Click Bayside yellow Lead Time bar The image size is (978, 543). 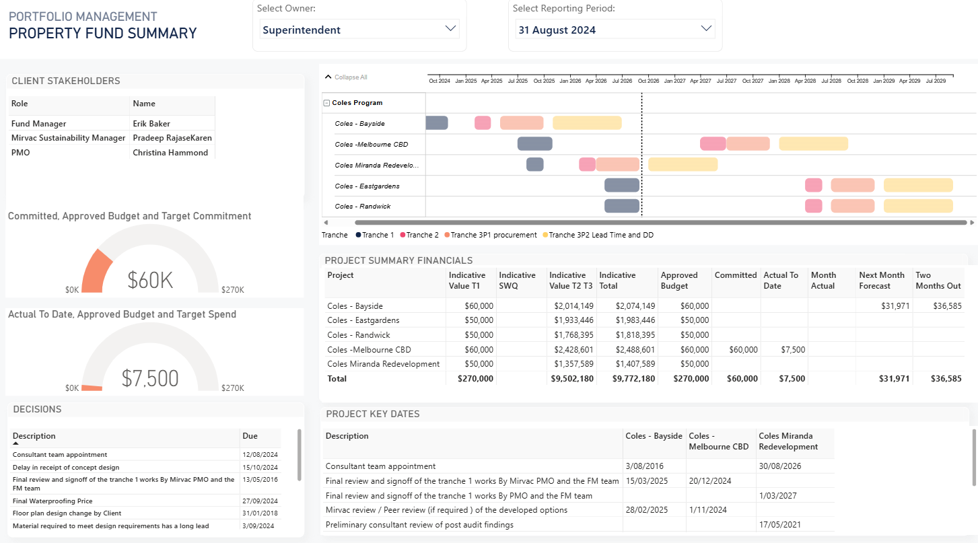tap(587, 123)
